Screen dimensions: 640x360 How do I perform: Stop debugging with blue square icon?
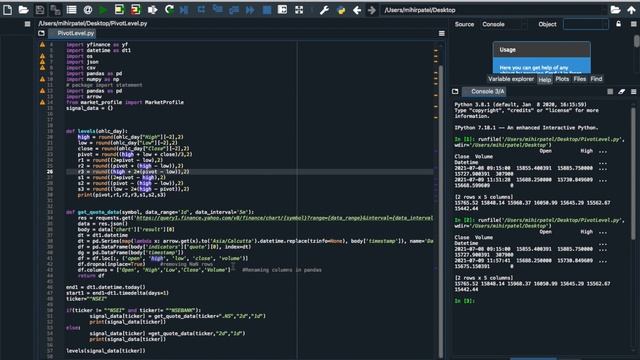coord(267,10)
